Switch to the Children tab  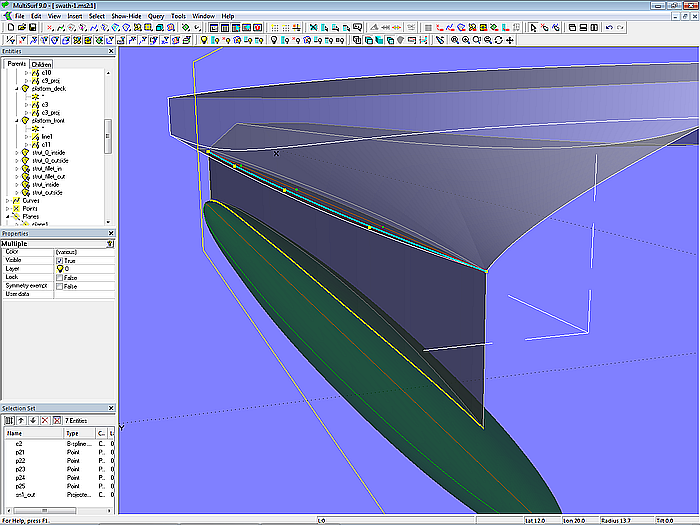pos(41,64)
